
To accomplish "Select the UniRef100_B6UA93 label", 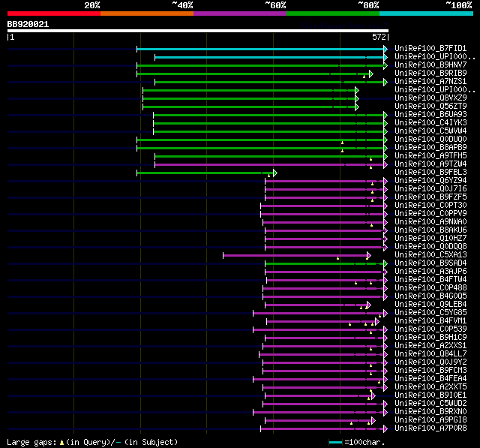I will (430, 115).
